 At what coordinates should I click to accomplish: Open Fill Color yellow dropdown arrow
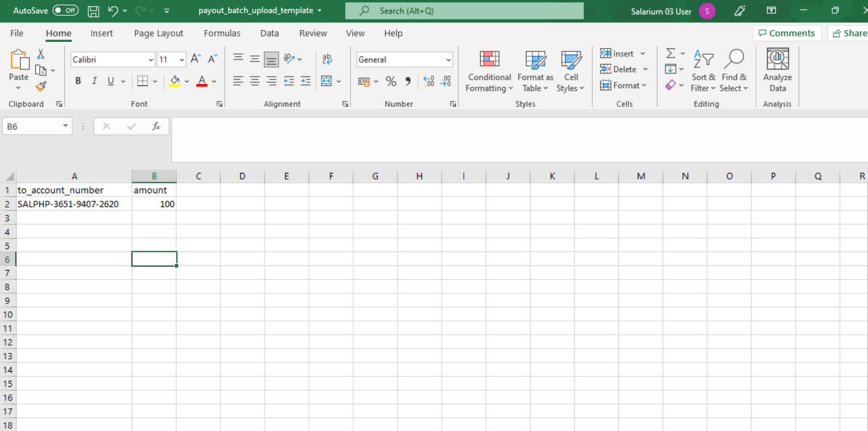pyautogui.click(x=186, y=81)
